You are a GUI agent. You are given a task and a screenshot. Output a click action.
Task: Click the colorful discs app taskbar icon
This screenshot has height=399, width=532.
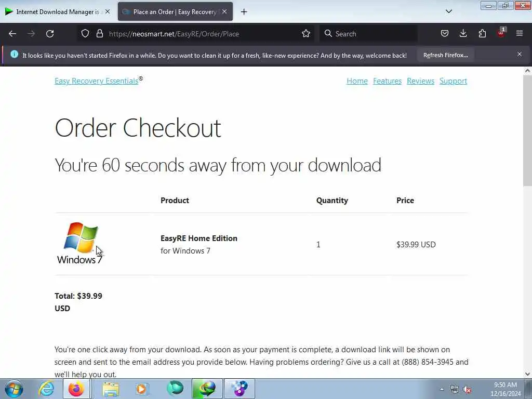(x=240, y=389)
